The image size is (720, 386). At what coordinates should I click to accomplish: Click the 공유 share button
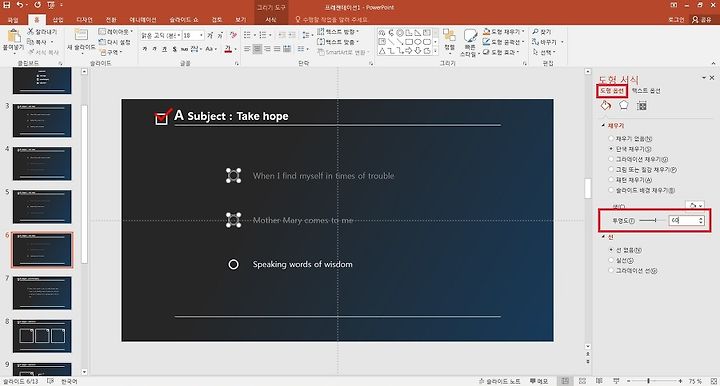pos(702,20)
